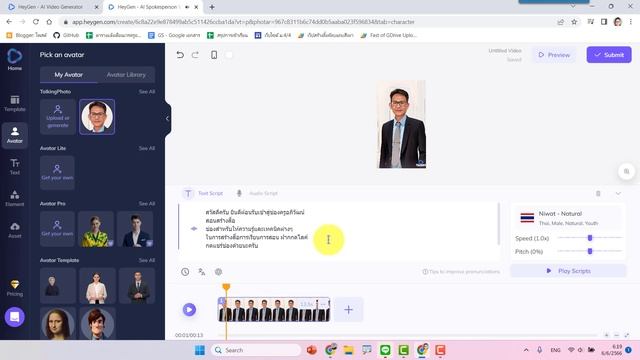
Task: Open the background color circle in toolbar
Action: 229,55
